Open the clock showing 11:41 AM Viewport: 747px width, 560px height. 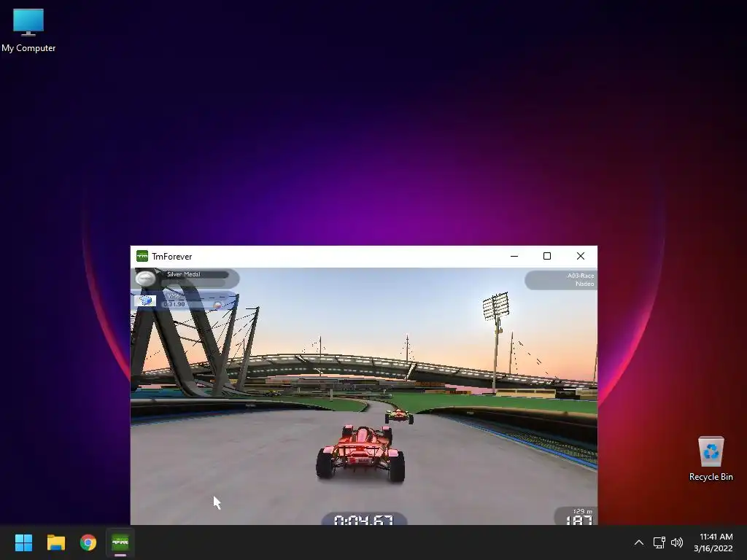point(713,542)
